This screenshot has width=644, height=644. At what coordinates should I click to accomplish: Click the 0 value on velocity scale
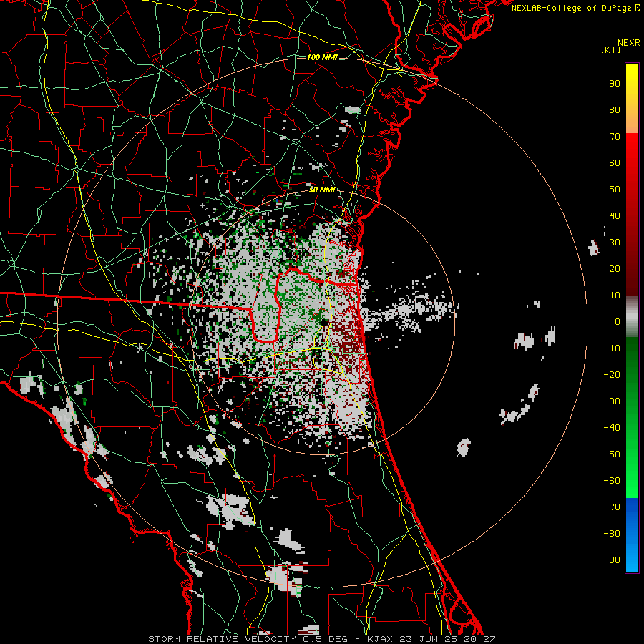(x=618, y=322)
